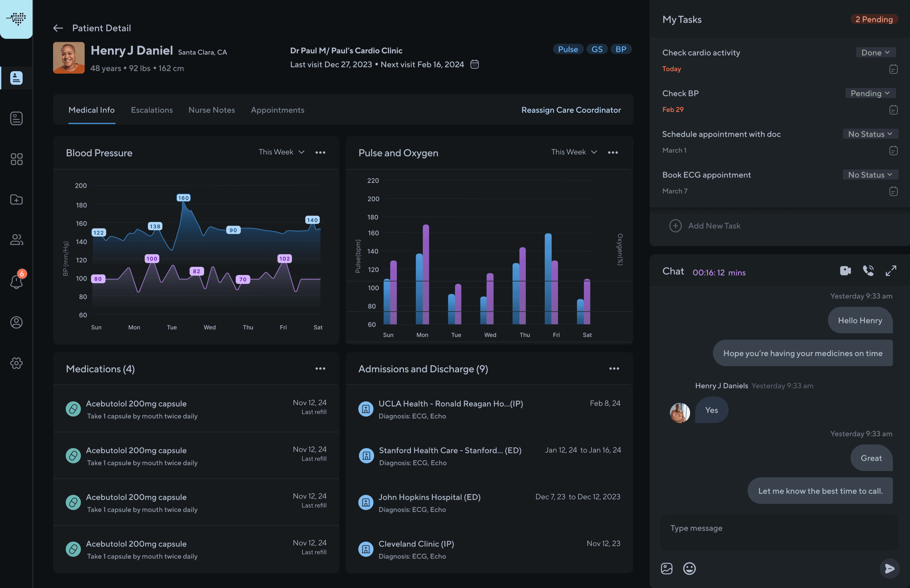
Task: Switch to the Appointments tab
Action: tap(277, 110)
